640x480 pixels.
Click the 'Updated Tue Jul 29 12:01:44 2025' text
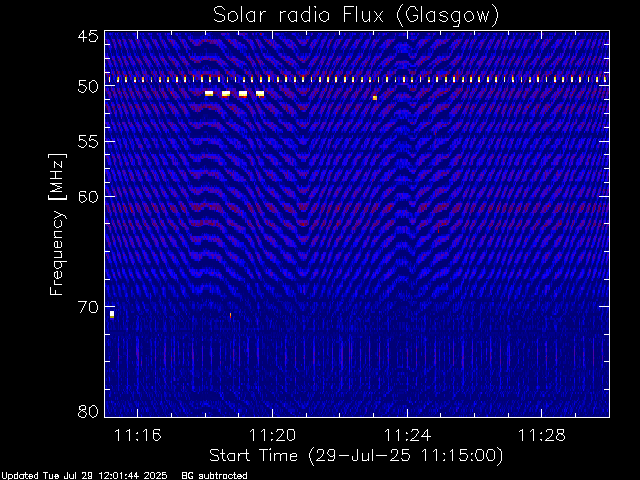click(84, 476)
